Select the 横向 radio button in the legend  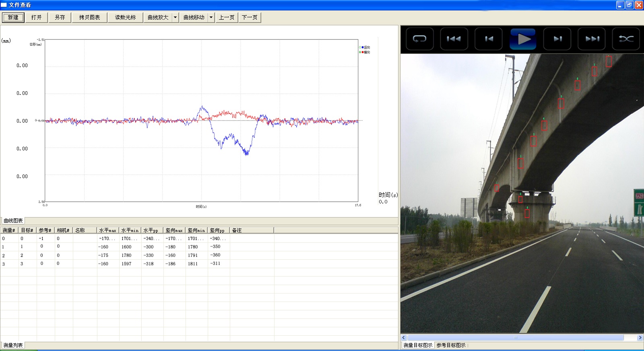360,52
